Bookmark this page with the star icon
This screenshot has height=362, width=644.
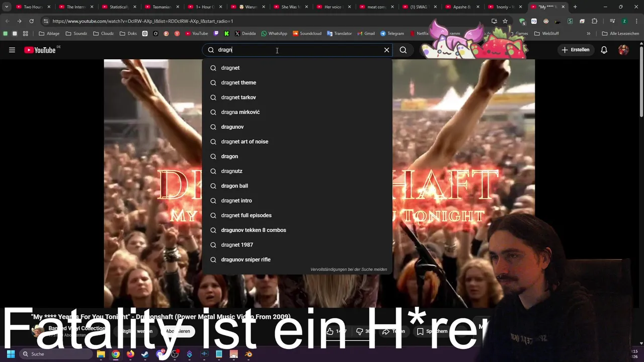point(505,21)
